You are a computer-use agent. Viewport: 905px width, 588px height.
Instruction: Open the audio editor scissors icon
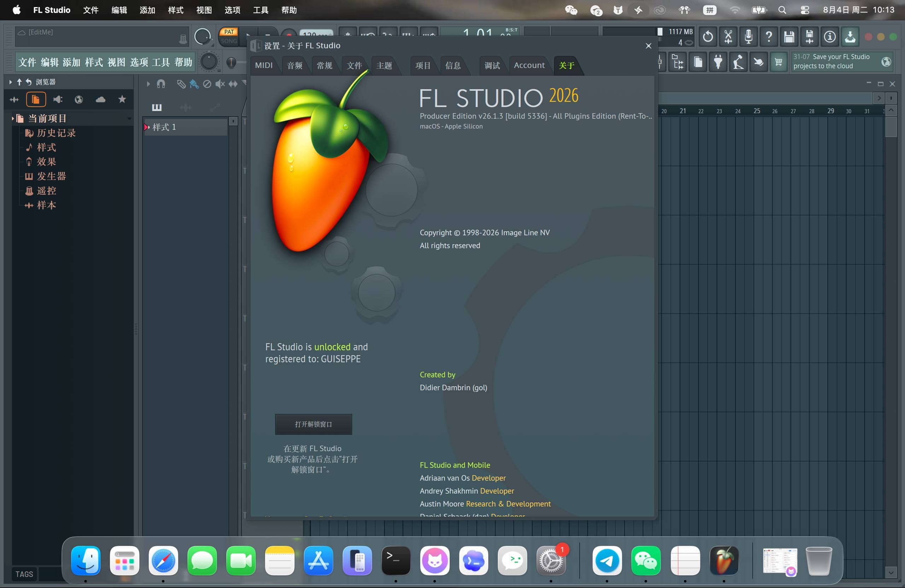click(x=728, y=37)
